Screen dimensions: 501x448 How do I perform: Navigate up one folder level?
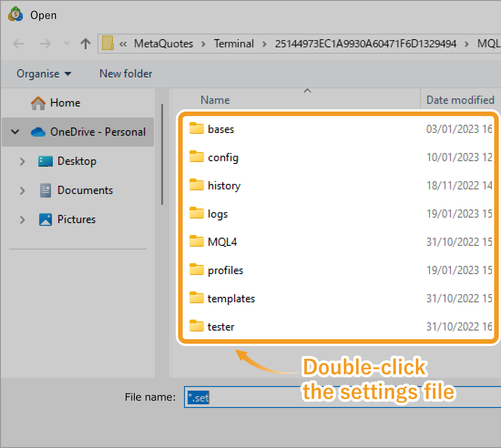(x=85, y=43)
